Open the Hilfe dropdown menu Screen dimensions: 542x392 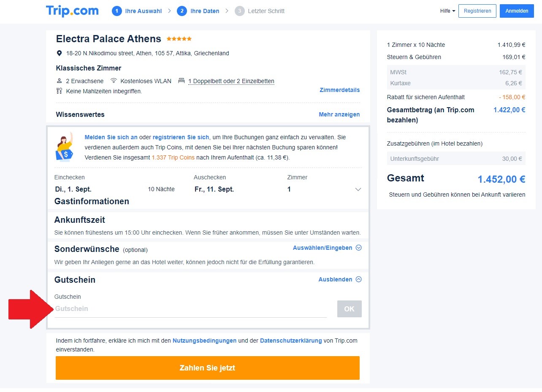(447, 11)
